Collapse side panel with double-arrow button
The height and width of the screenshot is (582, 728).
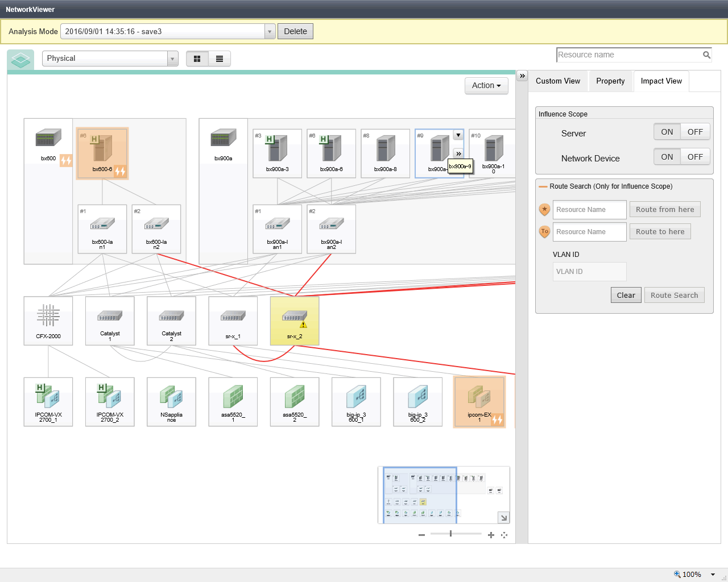[522, 76]
